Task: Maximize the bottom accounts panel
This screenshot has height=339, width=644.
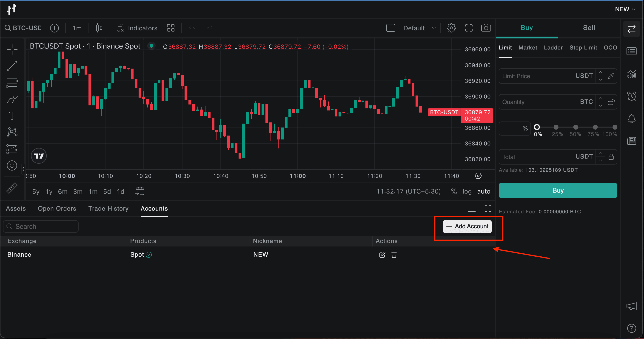Action: (488, 208)
